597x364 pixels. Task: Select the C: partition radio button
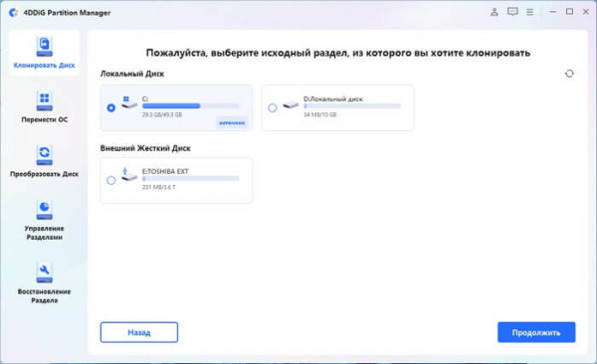(110, 107)
